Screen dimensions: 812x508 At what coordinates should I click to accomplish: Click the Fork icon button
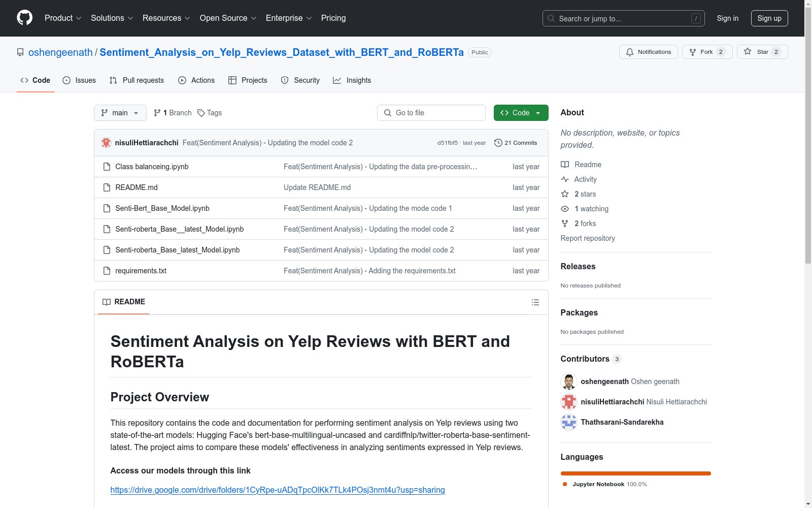[x=693, y=52]
